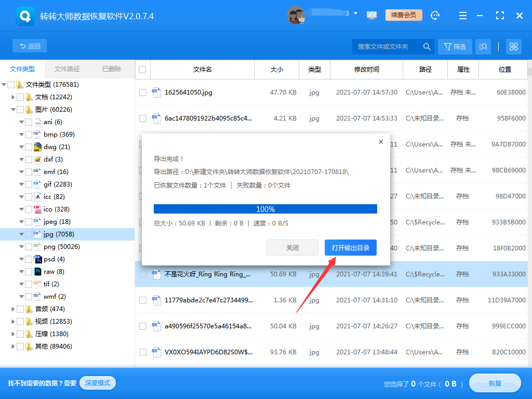Click the file icon of 1625641050.jpg

(x=156, y=92)
